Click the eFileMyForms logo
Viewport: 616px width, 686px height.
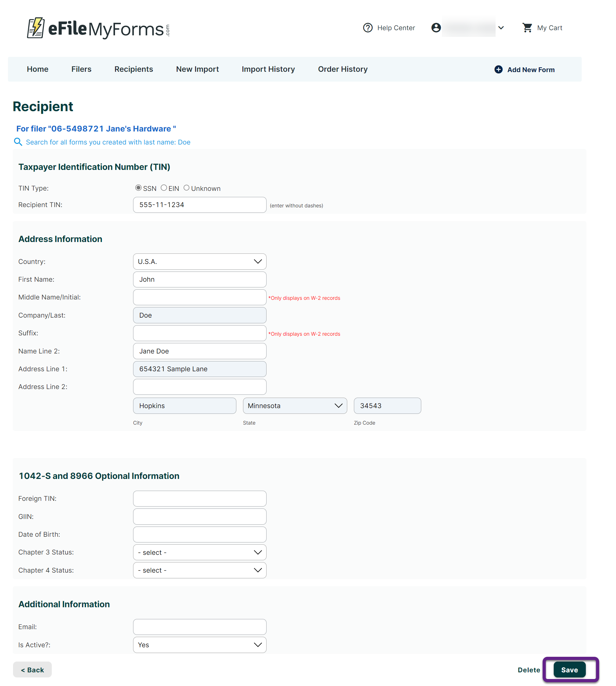98,29
